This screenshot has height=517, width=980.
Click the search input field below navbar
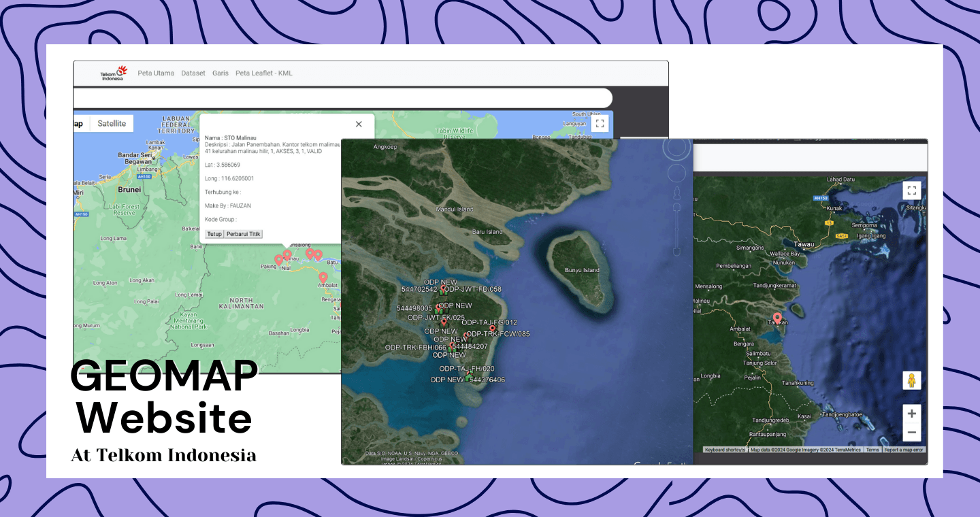coord(343,98)
